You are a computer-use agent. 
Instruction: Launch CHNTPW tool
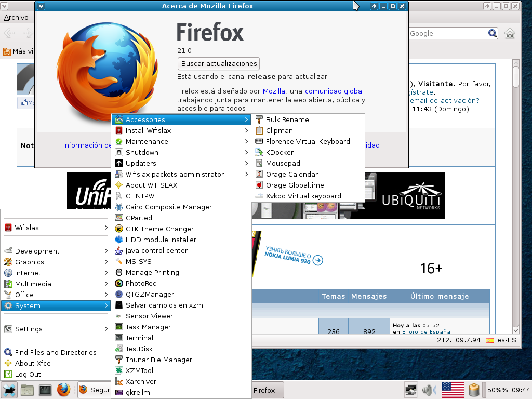pyautogui.click(x=181, y=196)
